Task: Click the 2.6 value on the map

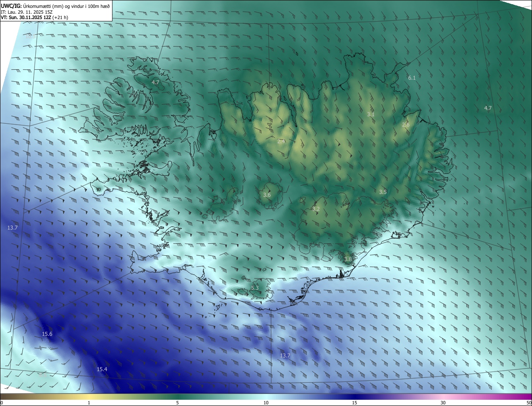Action: pyautogui.click(x=406, y=125)
